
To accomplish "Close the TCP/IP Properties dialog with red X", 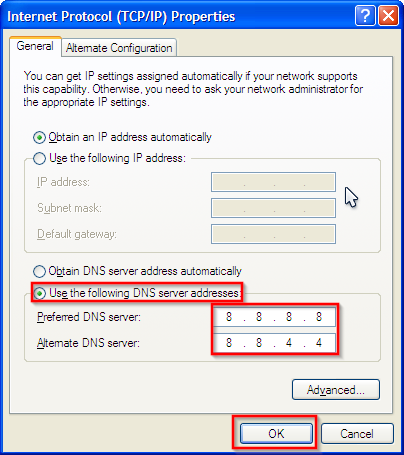I will (388, 16).
